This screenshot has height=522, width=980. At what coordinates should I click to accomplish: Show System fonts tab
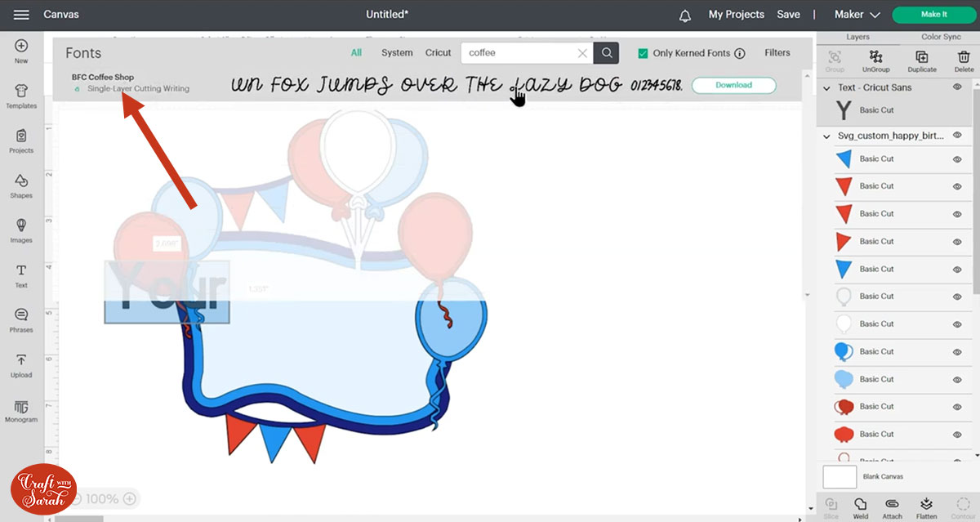point(397,53)
